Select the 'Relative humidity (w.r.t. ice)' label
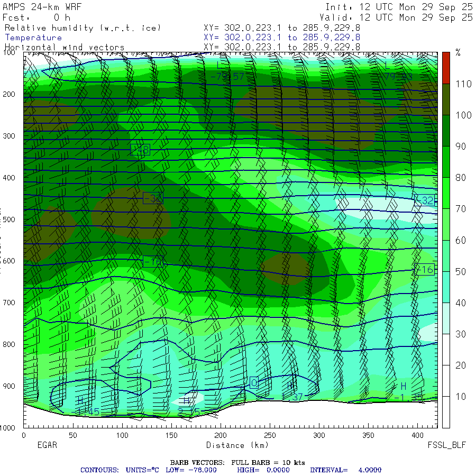Screen dimensions: 476x476 pyautogui.click(x=83, y=28)
